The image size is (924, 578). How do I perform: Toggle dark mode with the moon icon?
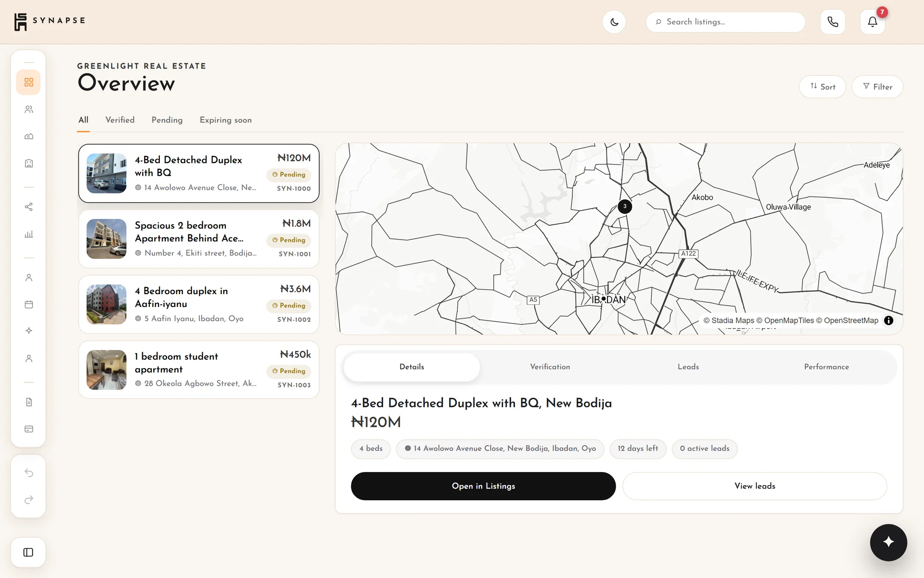click(x=614, y=22)
